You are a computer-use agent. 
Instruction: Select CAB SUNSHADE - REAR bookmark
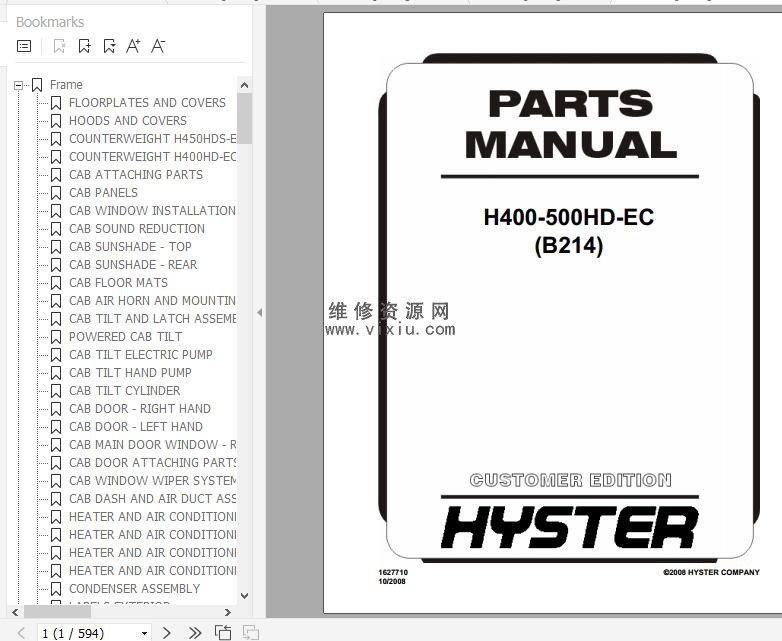[x=133, y=264]
